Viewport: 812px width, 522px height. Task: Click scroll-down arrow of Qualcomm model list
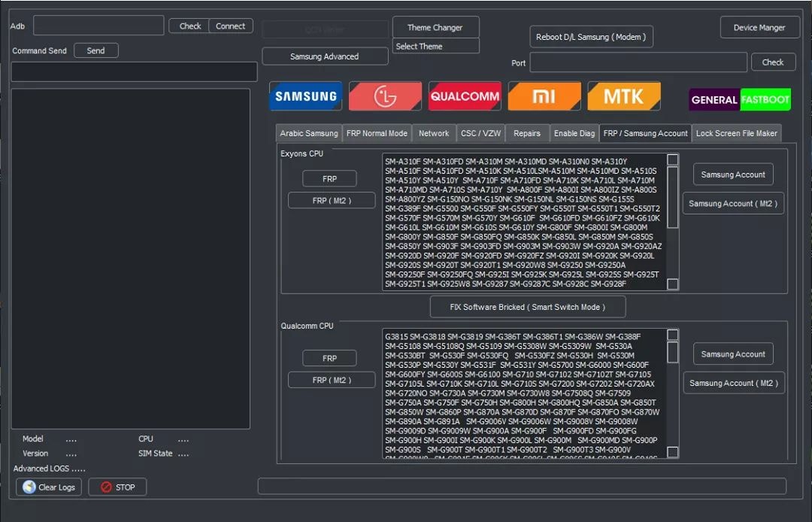tap(672, 452)
